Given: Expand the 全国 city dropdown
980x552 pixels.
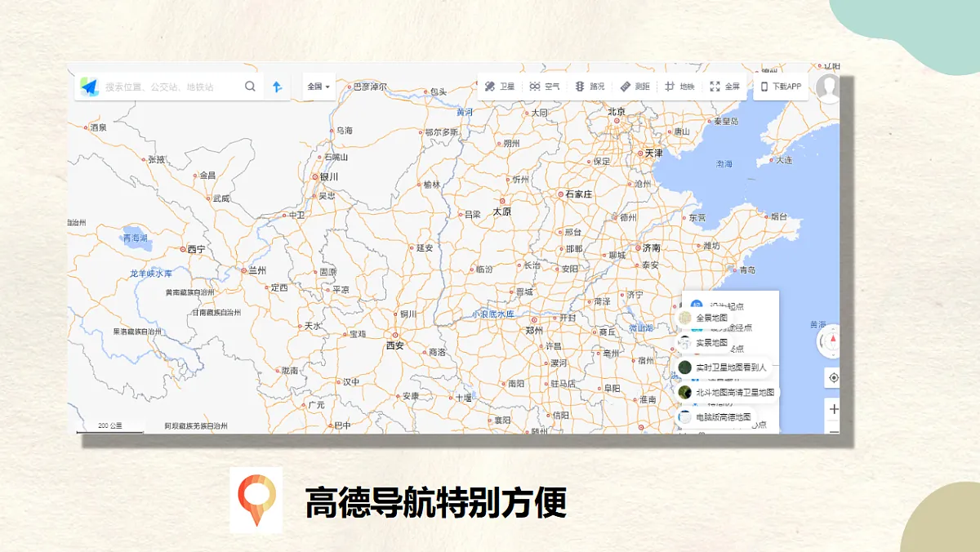Looking at the screenshot, I should coord(318,87).
